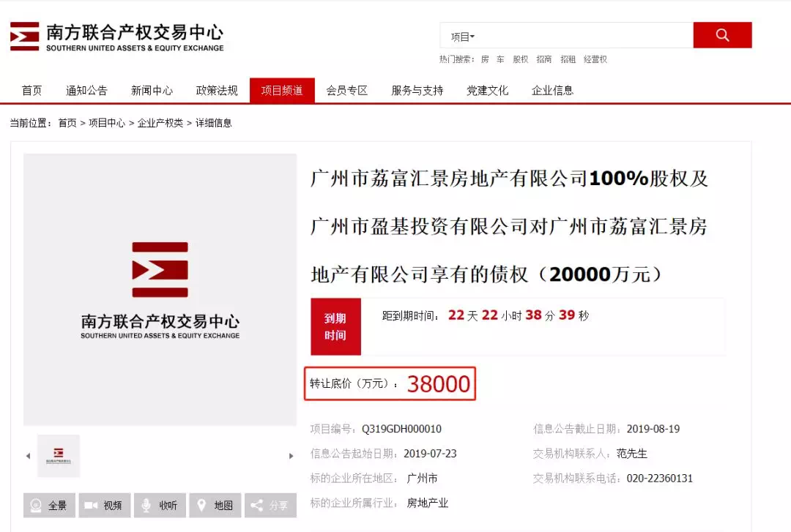This screenshot has height=532, width=791.
Task: Open the 服务与支持 navigation tab
Action: 417,91
